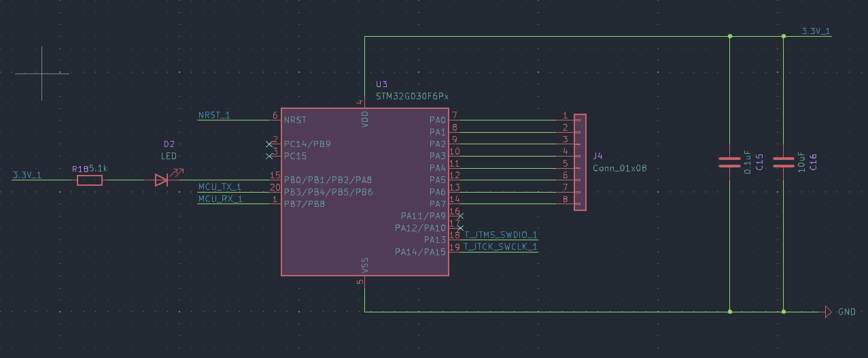The image size is (868, 358).
Task: Click the GND label text
Action: 846,312
